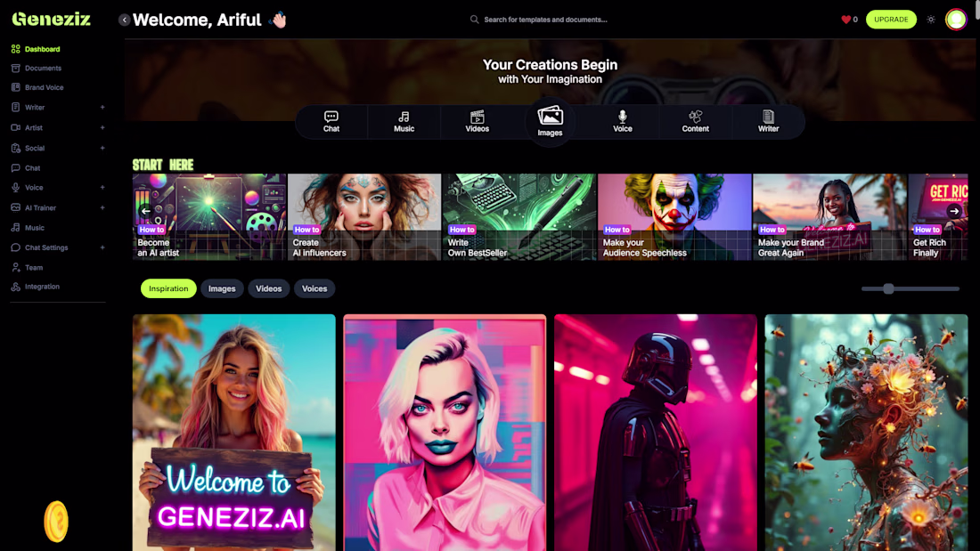Click the Documents sidebar icon
This screenshot has width=980, height=551.
pos(16,68)
